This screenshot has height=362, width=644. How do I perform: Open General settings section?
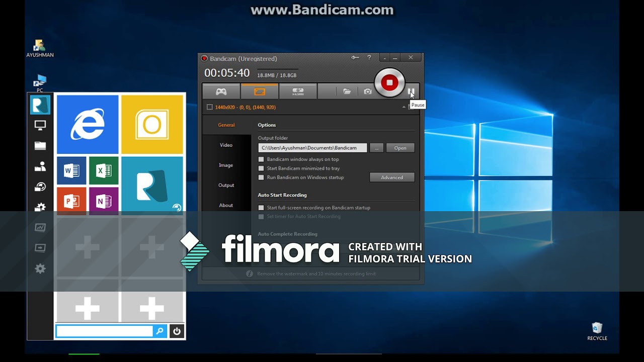226,125
